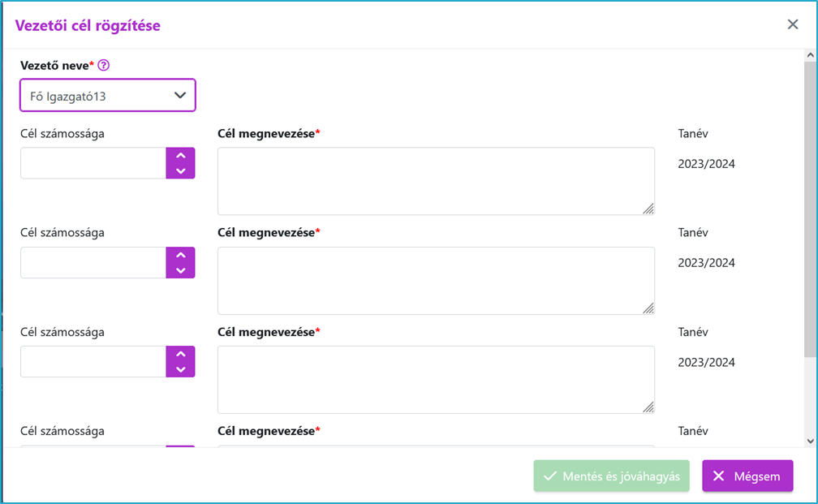
Task: Click the first textarea resize handle
Action: click(x=648, y=209)
